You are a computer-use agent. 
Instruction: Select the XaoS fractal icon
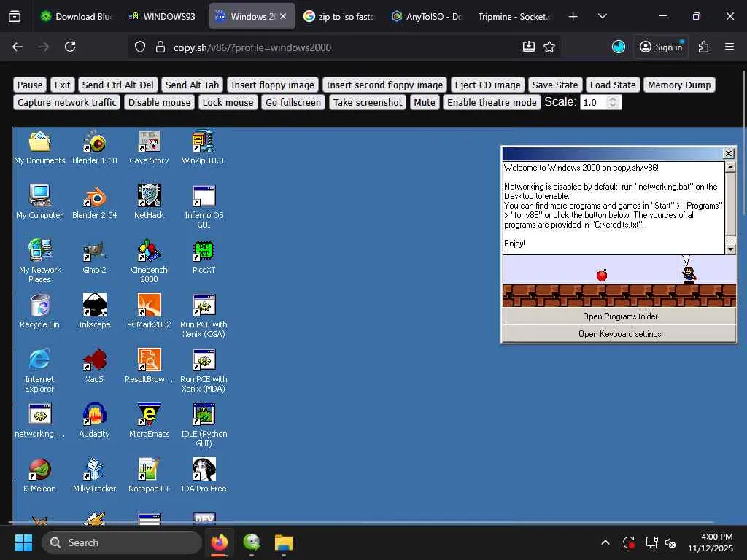tap(94, 366)
